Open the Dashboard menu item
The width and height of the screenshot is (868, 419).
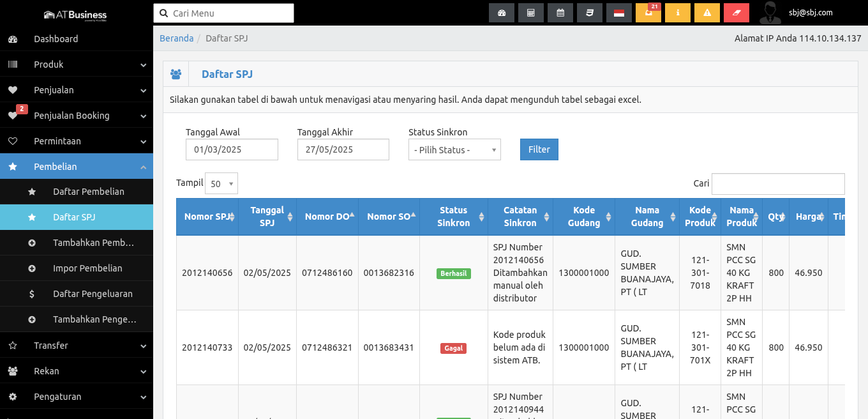[77, 39]
